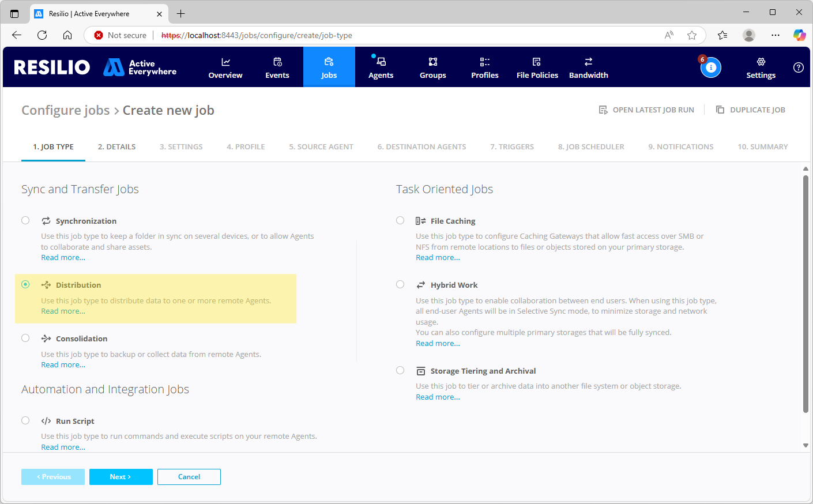
Task: Open the Overview page from navigation
Action: coord(225,67)
